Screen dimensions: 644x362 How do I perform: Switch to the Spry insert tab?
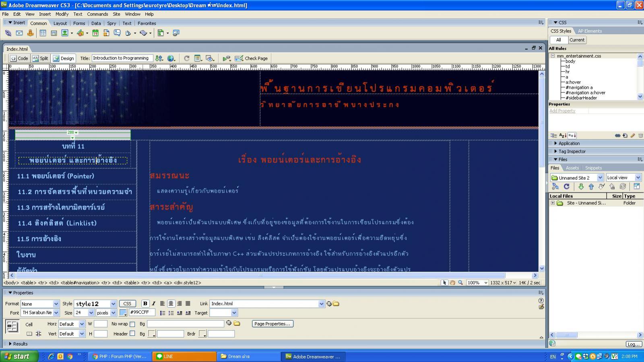111,23
